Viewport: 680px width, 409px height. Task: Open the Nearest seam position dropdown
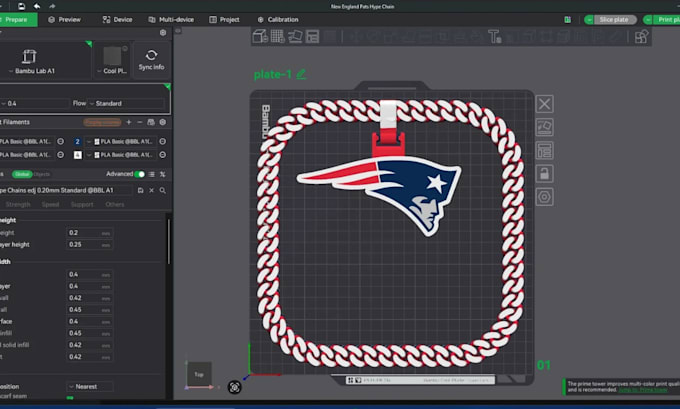pyautogui.click(x=90, y=386)
